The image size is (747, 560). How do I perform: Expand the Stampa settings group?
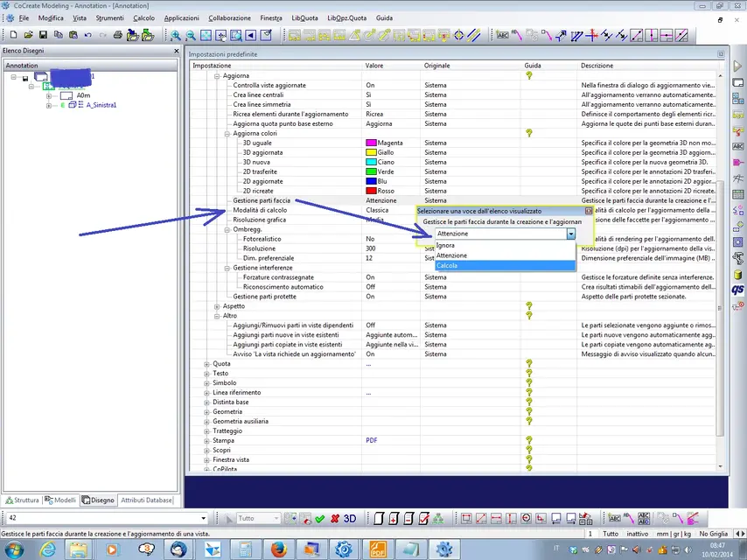click(206, 441)
